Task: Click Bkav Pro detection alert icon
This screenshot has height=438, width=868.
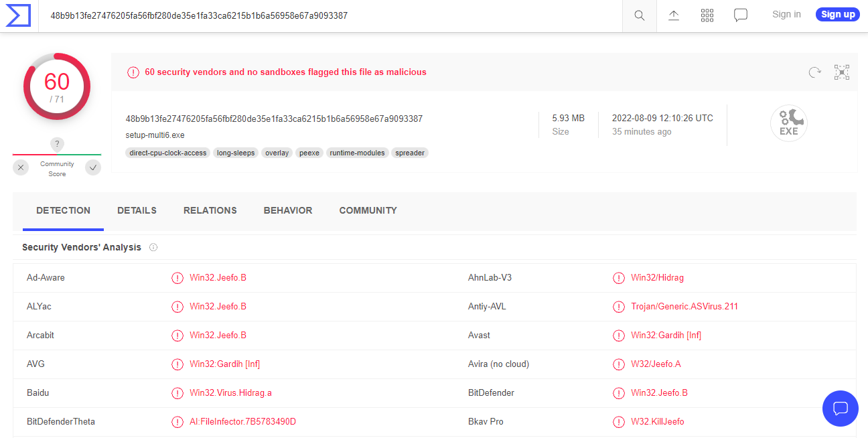Action: [619, 422]
